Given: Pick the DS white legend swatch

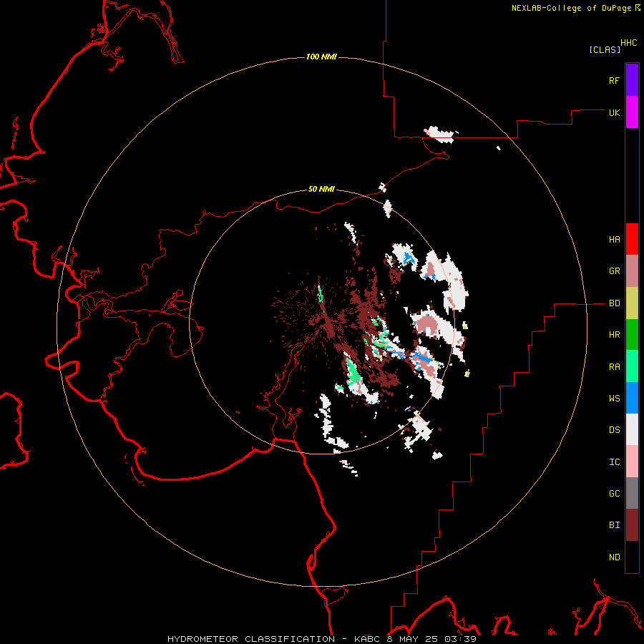Looking at the screenshot, I should pos(632,429).
